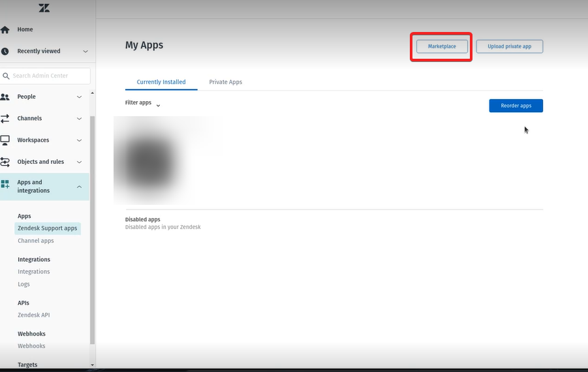Click the Home house icon
The image size is (588, 372).
click(x=5, y=29)
